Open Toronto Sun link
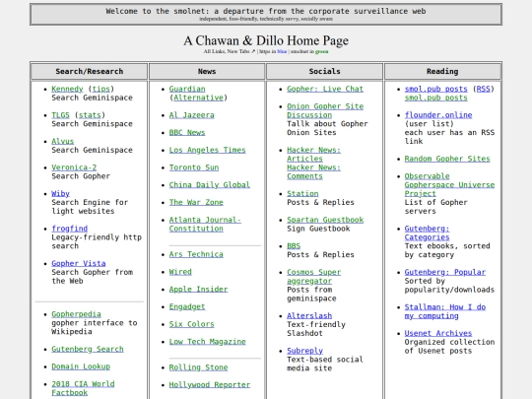Viewport: 532px width, 399px height. pyautogui.click(x=194, y=167)
